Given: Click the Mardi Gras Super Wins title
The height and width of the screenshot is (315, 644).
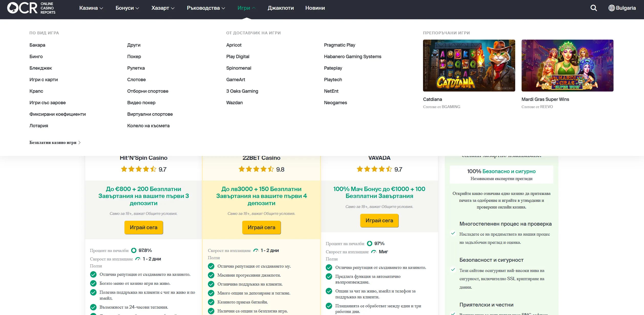Looking at the screenshot, I should pos(545,99).
